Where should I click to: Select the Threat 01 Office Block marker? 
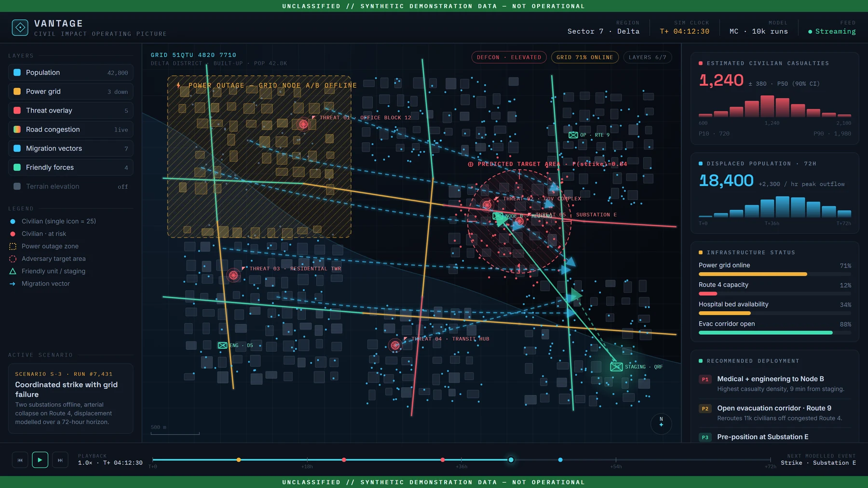coord(303,124)
